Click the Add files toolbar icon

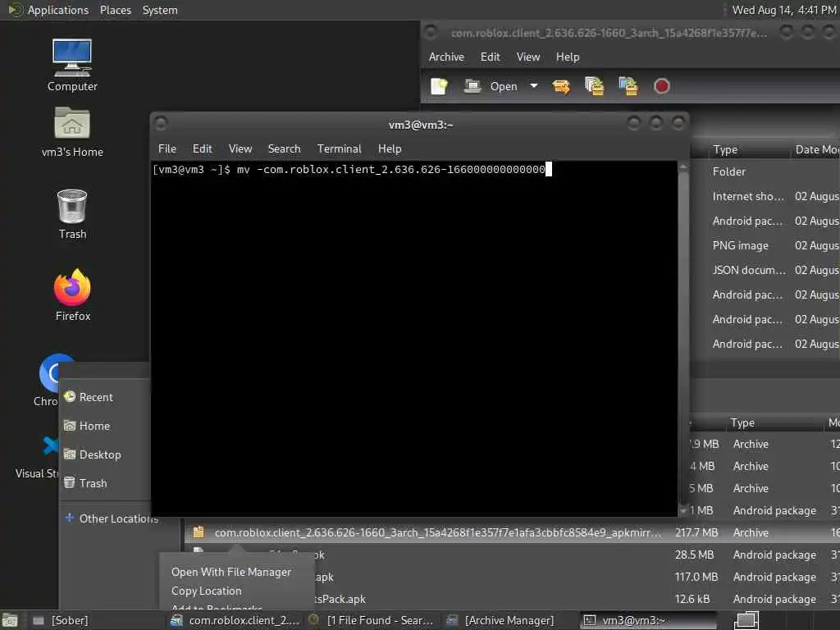594,86
